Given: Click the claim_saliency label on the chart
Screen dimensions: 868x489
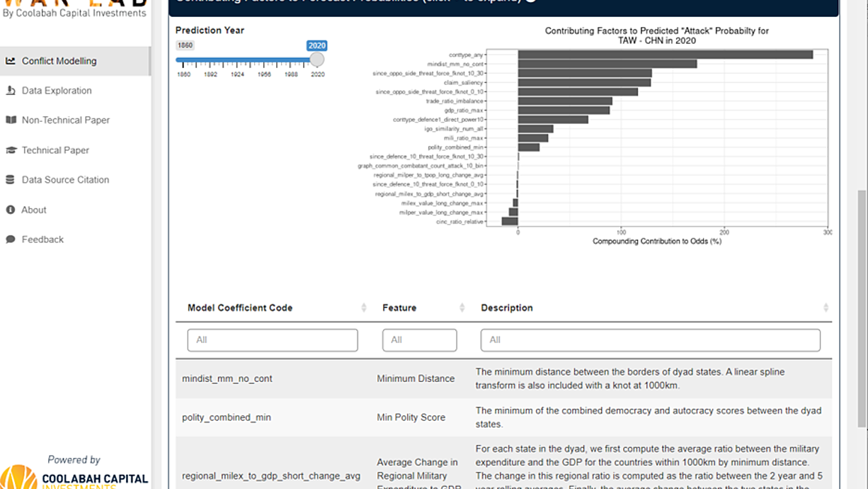Looking at the screenshot, I should pyautogui.click(x=463, y=83).
